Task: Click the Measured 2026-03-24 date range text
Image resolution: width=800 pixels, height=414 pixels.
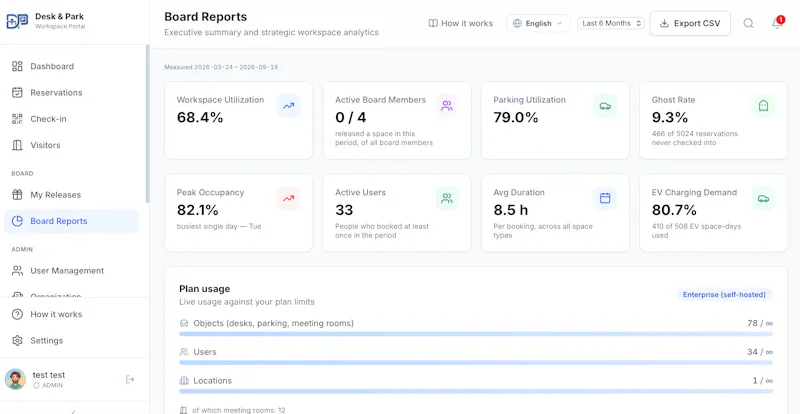Action: pos(221,67)
